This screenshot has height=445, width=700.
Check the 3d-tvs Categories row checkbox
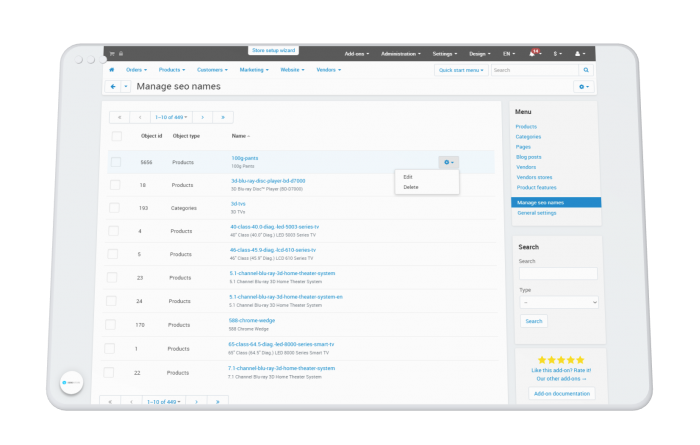[x=114, y=208]
